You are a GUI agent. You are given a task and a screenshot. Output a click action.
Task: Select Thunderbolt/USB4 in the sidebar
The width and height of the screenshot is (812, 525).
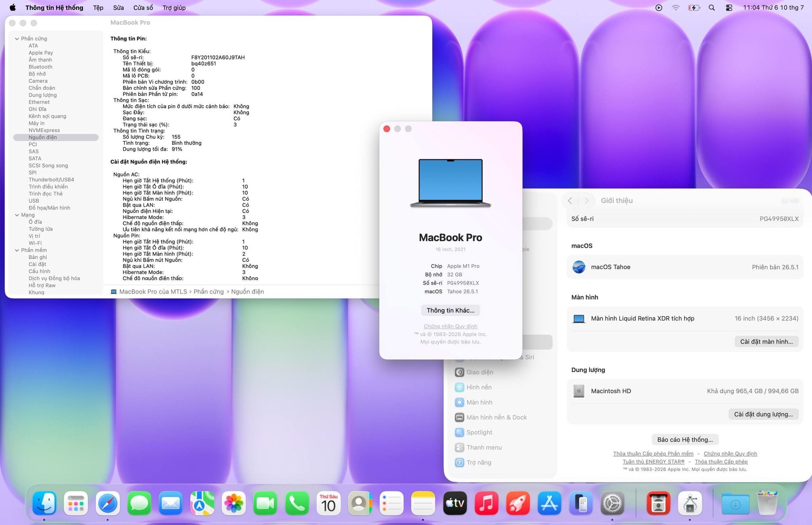51,179
